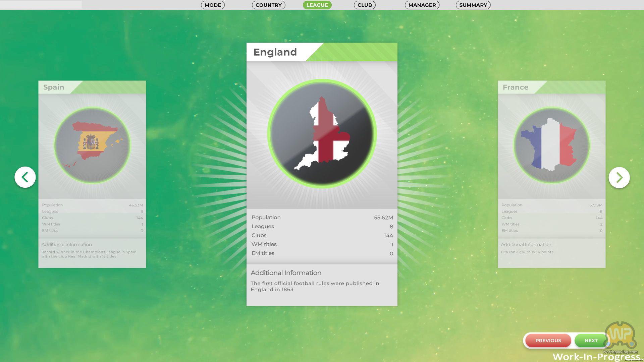Open the MODE step tab

[x=213, y=5]
